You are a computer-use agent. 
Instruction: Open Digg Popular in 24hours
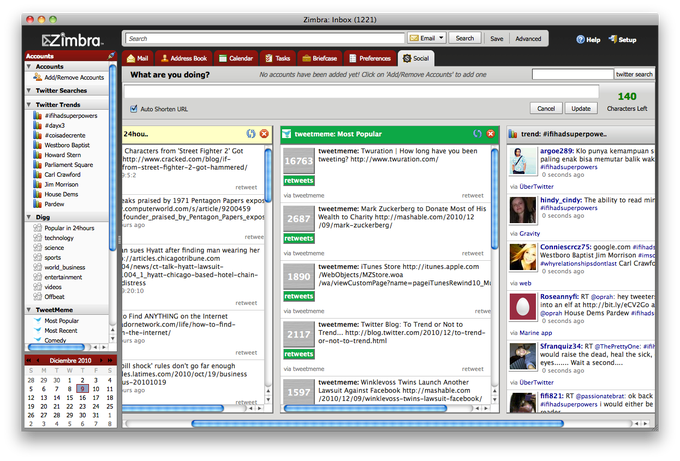click(69, 228)
